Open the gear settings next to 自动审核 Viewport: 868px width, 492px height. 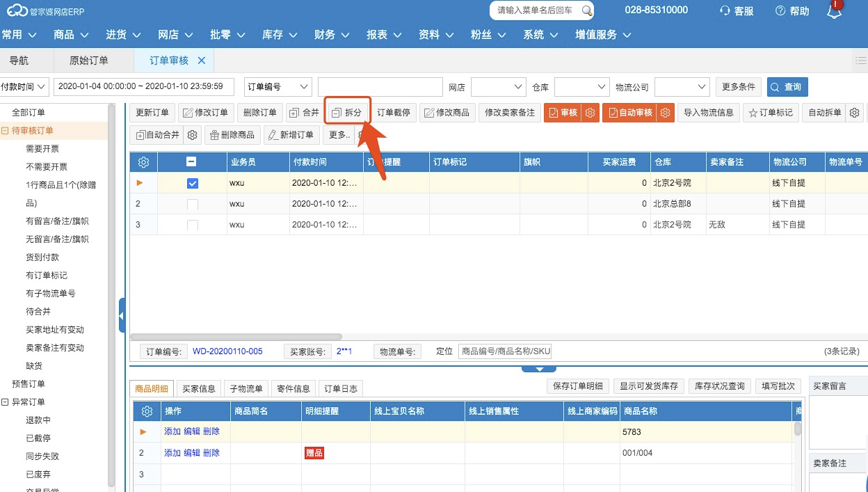pos(666,113)
